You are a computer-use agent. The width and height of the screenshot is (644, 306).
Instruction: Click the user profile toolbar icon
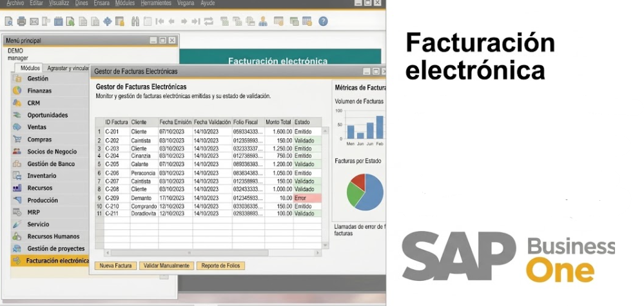(x=263, y=21)
